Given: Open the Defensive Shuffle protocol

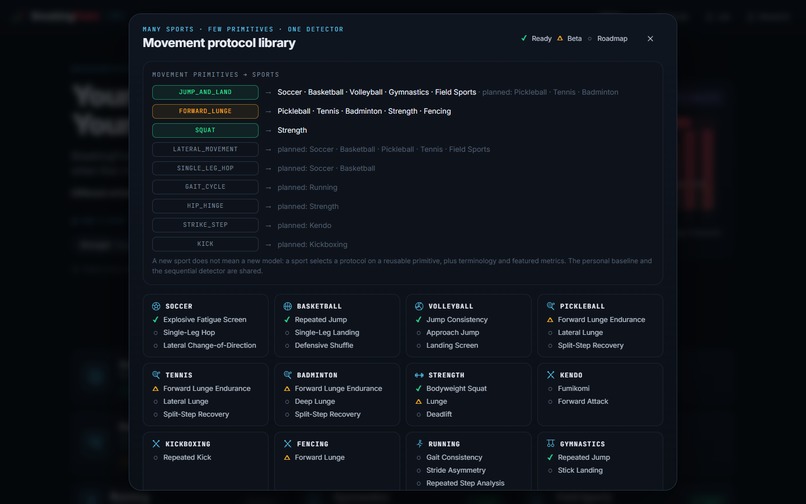Looking at the screenshot, I should coord(324,345).
